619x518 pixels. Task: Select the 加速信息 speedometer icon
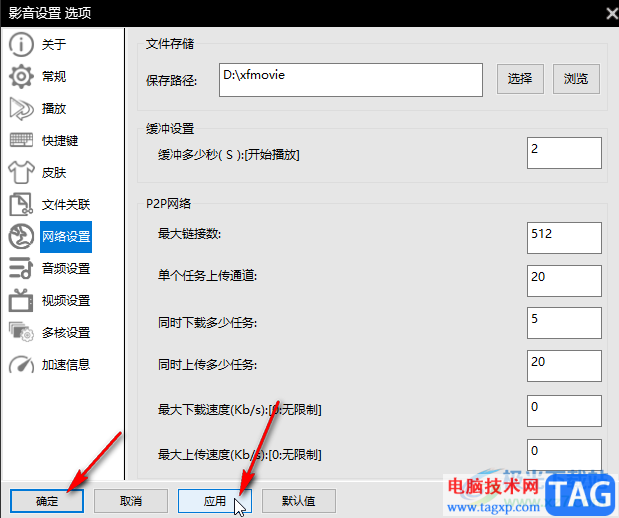click(21, 364)
